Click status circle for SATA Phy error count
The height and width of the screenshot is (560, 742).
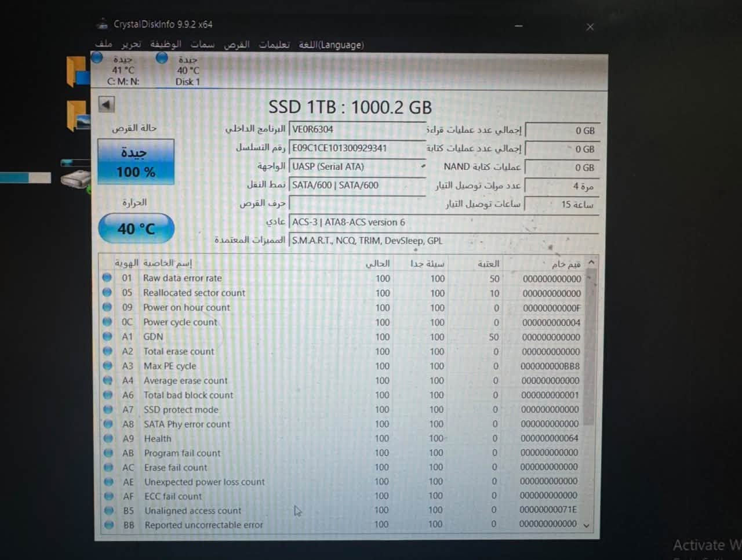click(108, 424)
